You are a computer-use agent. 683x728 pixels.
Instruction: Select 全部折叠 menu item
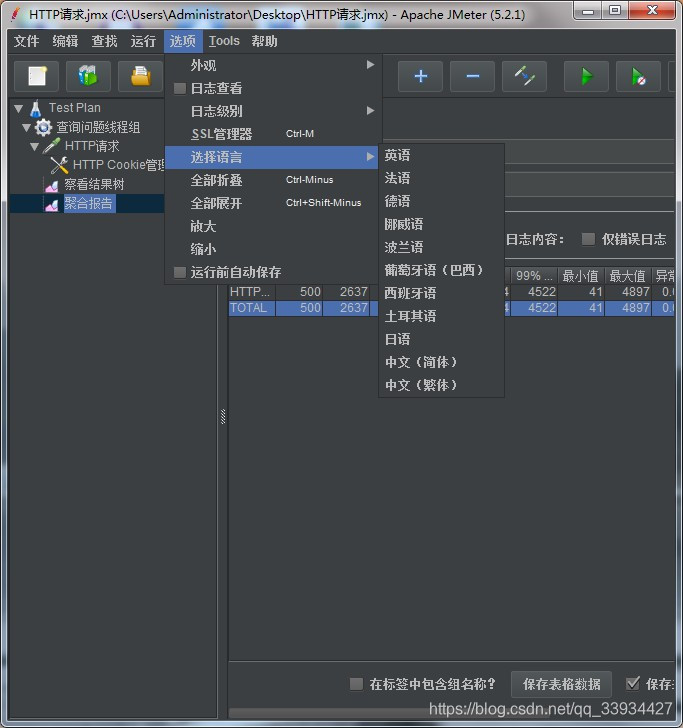272,180
